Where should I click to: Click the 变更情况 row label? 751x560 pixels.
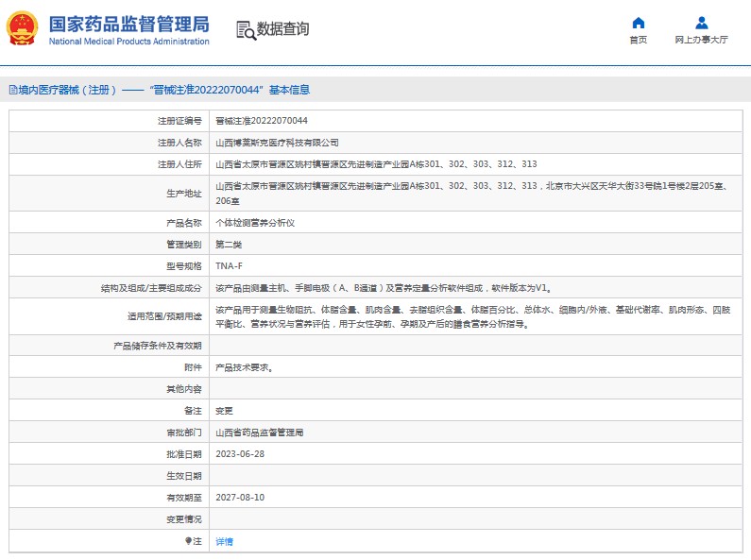(184, 519)
